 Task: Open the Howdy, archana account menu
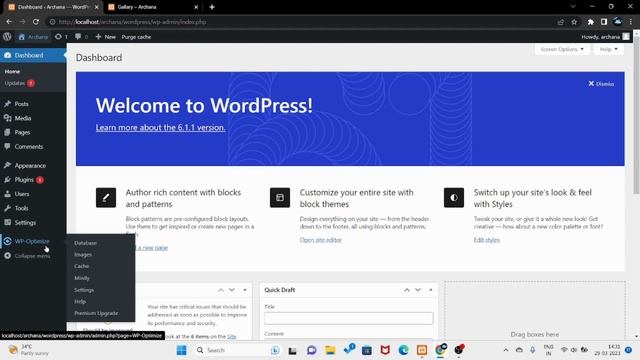[x=605, y=37]
